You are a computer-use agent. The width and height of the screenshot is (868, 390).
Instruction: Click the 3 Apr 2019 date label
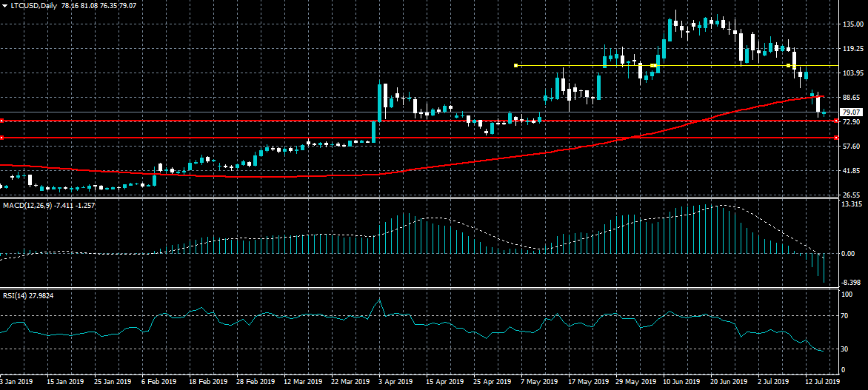pyautogui.click(x=396, y=382)
